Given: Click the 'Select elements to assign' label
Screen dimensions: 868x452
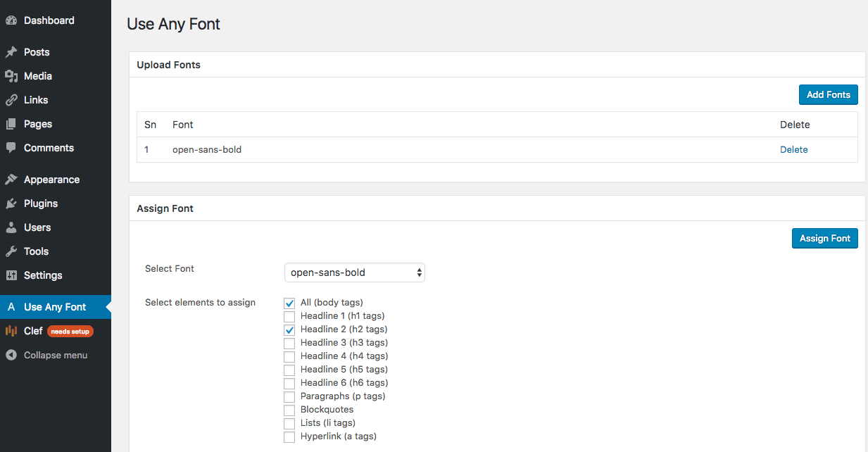Looking at the screenshot, I should coord(200,303).
